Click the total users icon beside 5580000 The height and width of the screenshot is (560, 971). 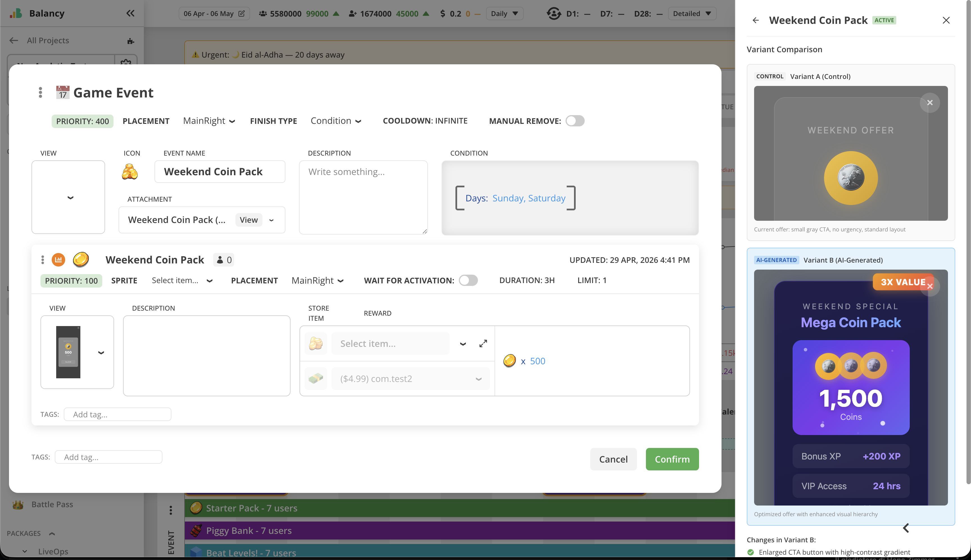click(263, 13)
